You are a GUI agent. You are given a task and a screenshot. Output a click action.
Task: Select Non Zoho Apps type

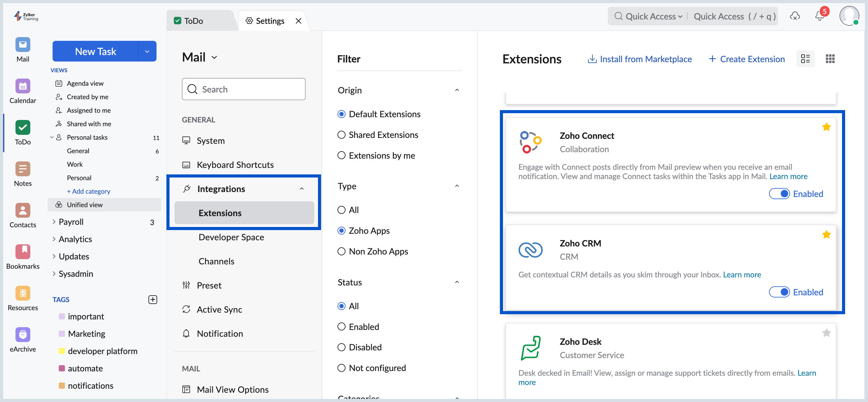[x=341, y=251]
